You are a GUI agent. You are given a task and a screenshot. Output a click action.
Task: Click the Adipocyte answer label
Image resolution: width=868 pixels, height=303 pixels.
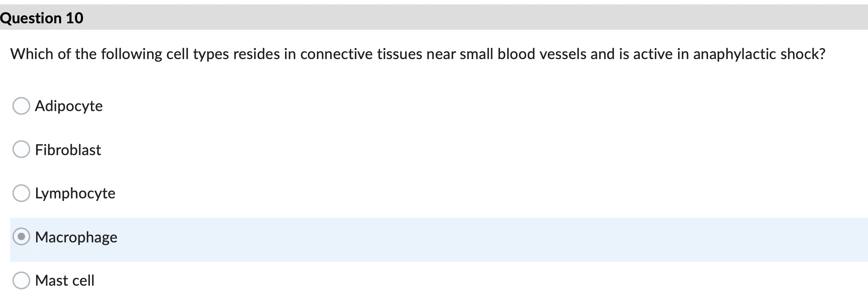pos(68,106)
